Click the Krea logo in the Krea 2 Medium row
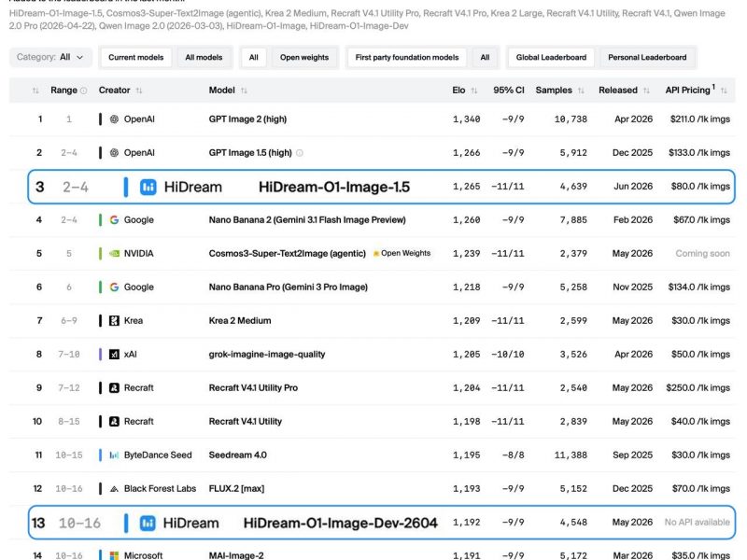 [x=114, y=320]
